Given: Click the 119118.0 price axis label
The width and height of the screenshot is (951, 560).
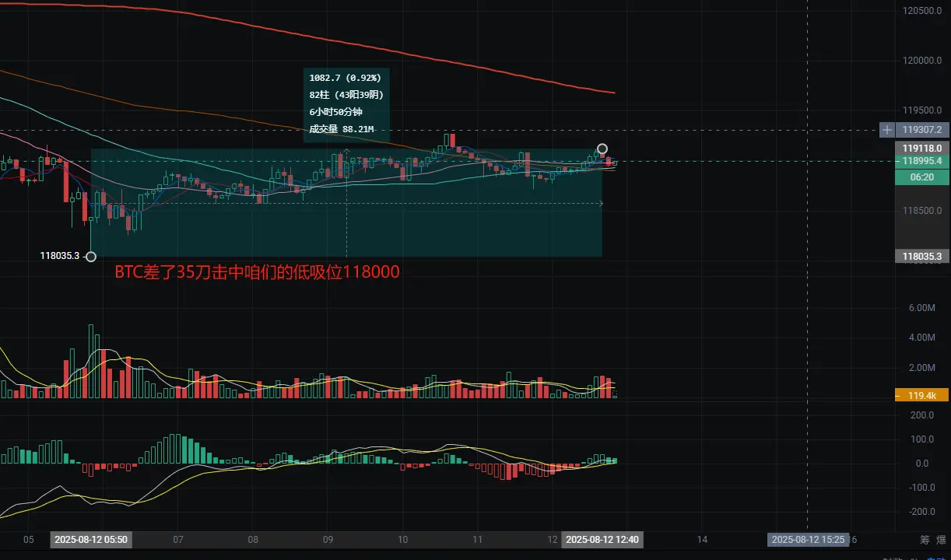Looking at the screenshot, I should point(922,148).
